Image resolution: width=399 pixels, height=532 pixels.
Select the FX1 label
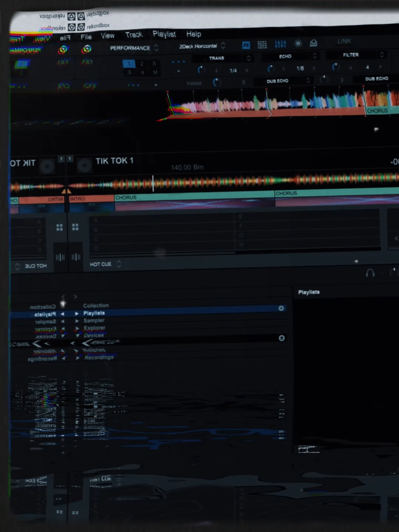click(87, 62)
